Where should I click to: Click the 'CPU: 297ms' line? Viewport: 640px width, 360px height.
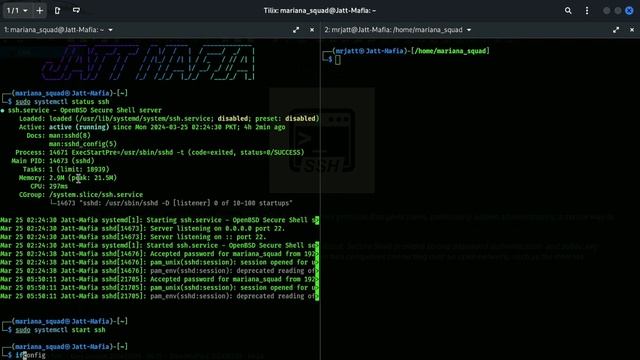[49, 187]
